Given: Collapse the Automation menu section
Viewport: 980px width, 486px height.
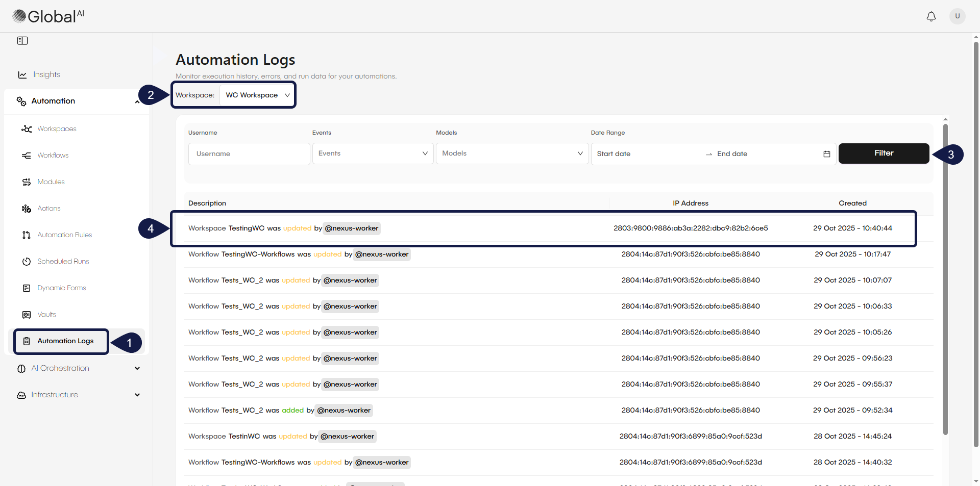Looking at the screenshot, I should tap(137, 101).
